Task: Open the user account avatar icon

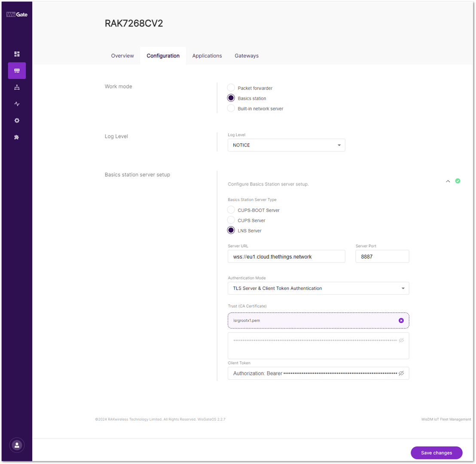Action: pos(17,445)
